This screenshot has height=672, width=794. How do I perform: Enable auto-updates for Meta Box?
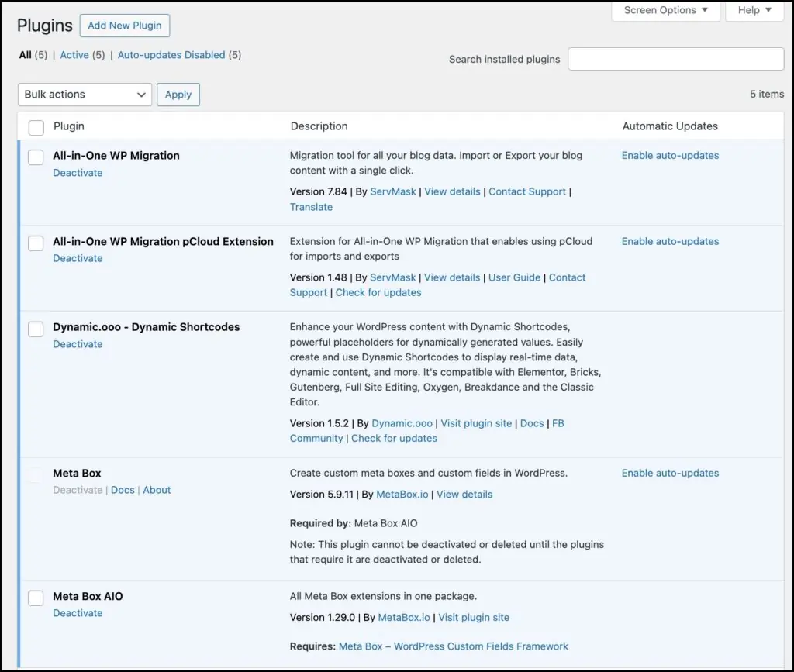coord(670,474)
